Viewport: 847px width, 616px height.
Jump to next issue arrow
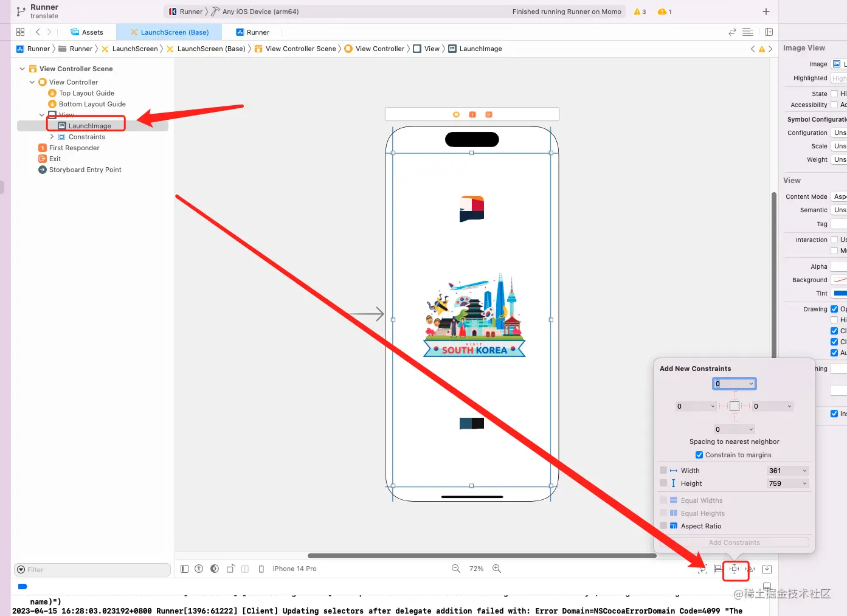tap(770, 49)
